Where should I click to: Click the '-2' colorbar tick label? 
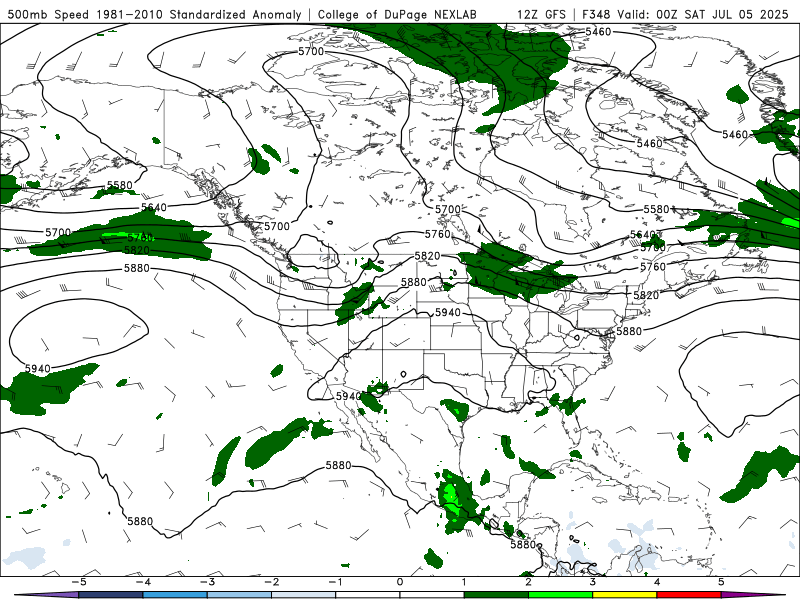tap(271, 582)
